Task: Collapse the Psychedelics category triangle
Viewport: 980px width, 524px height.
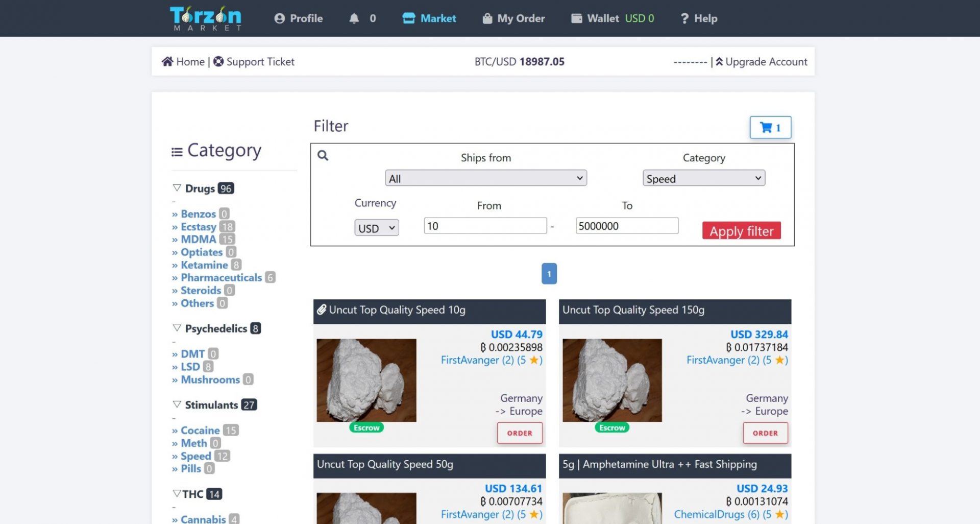Action: (177, 328)
